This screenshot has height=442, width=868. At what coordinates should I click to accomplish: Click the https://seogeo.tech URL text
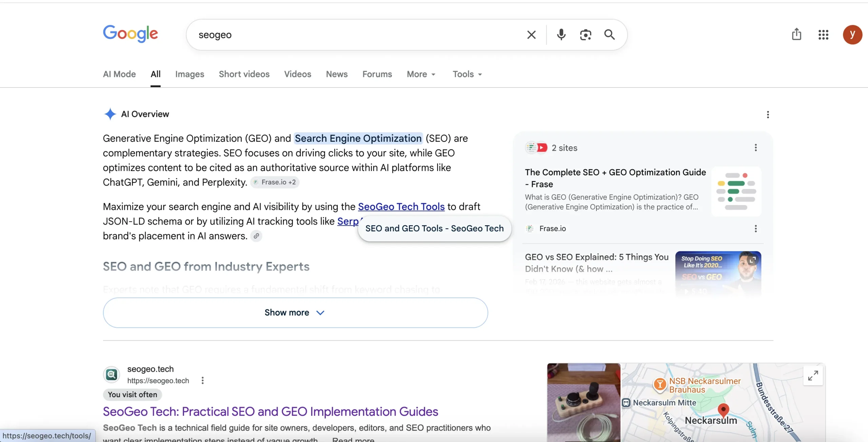(158, 381)
